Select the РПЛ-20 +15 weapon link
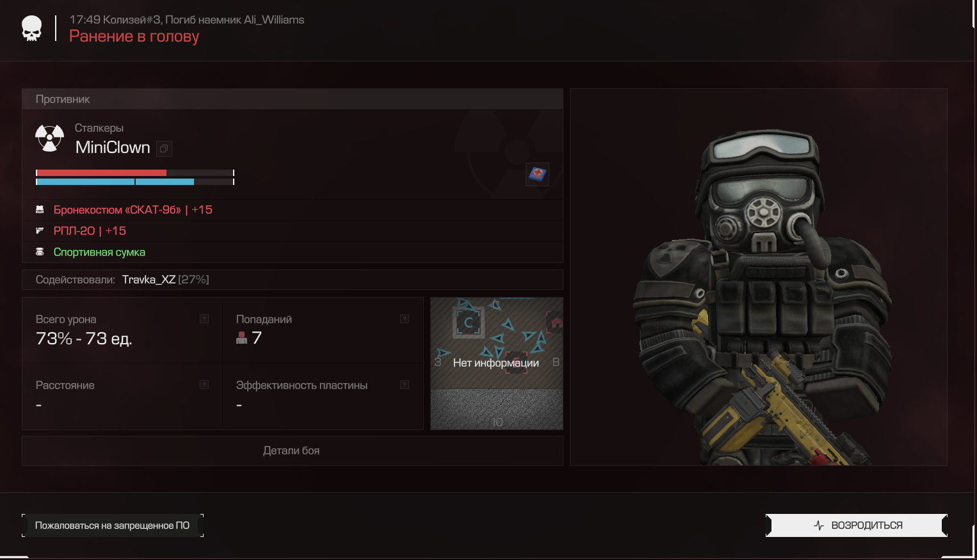The height and width of the screenshot is (560, 977). [90, 230]
